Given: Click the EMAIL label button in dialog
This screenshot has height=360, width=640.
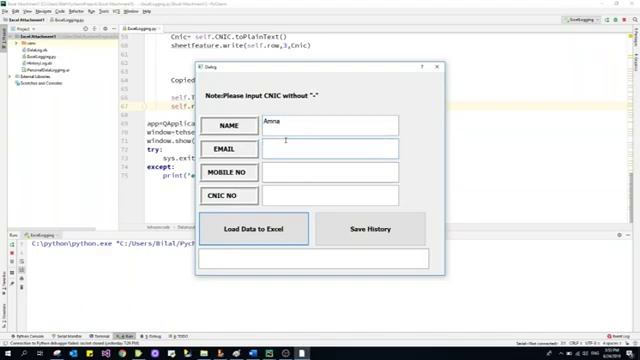Looking at the screenshot, I should pos(229,149).
